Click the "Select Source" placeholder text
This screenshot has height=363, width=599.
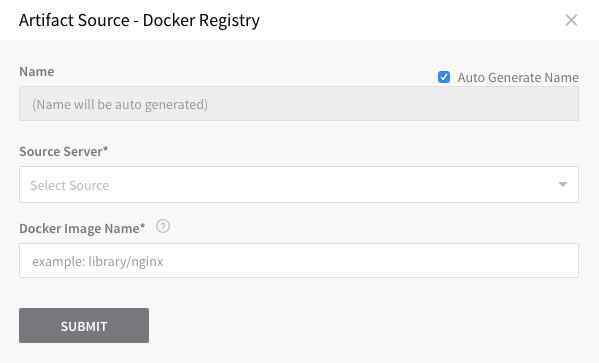coord(70,185)
